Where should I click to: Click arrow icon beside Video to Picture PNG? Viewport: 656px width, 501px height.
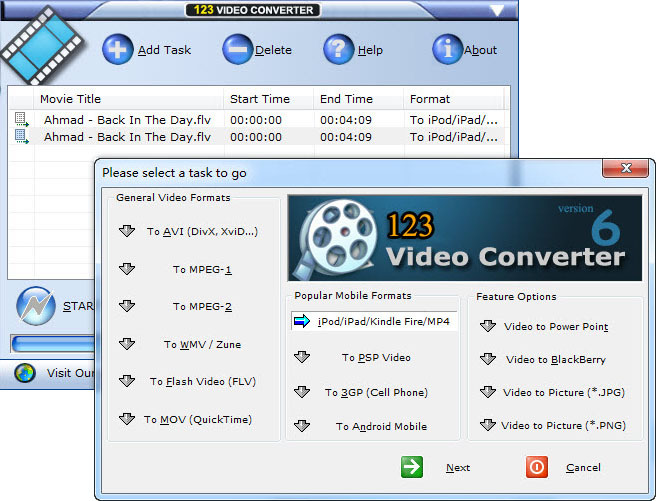488,425
